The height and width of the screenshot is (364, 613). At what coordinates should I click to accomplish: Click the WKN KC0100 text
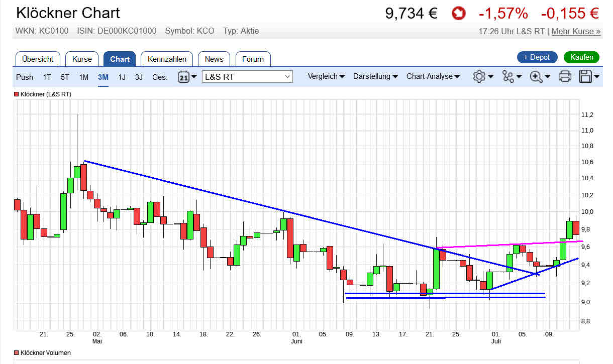[x=42, y=31]
